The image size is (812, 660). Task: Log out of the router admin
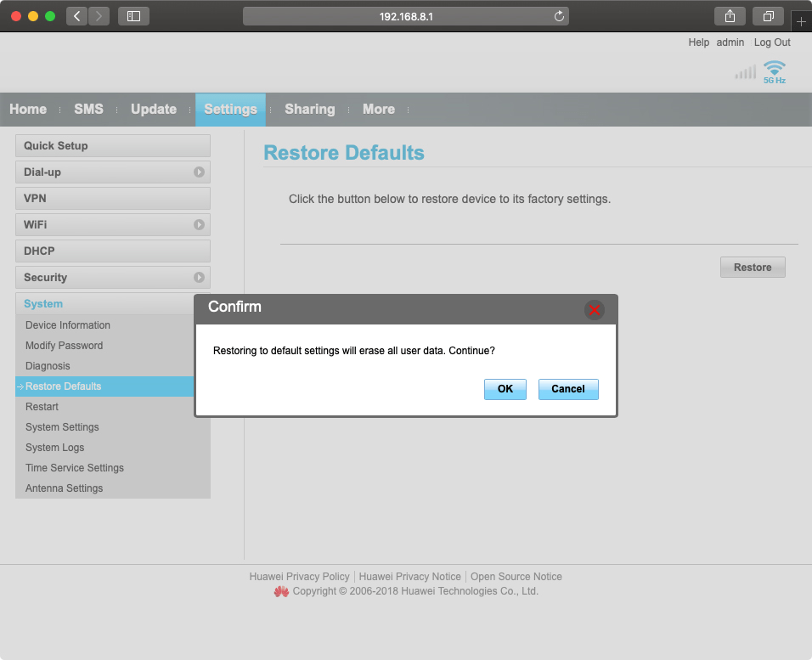(771, 42)
